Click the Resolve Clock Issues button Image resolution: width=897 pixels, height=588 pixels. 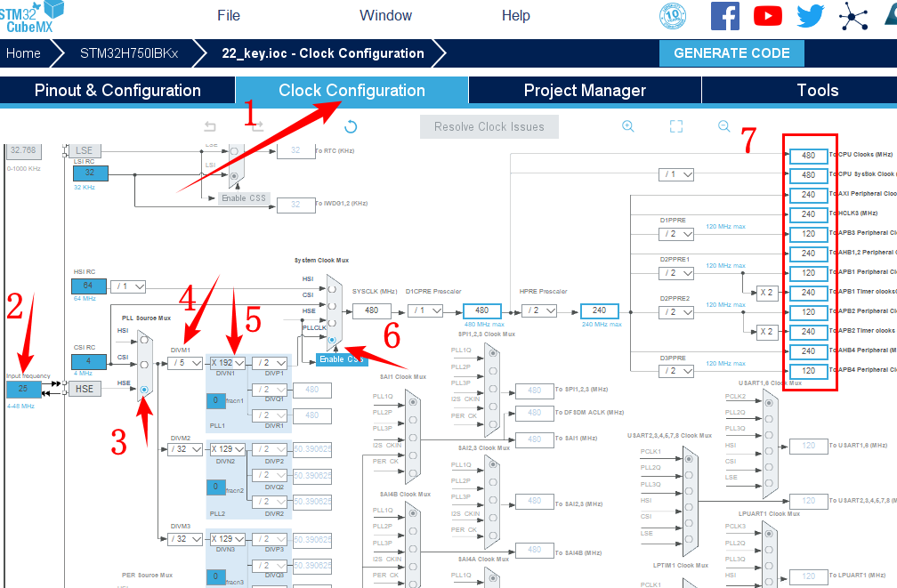point(489,126)
